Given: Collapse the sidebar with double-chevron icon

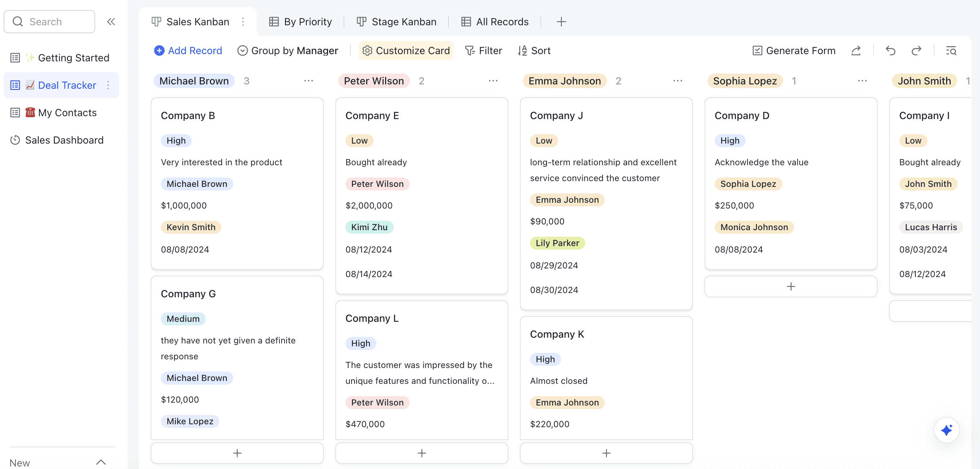Looking at the screenshot, I should pyautogui.click(x=111, y=22).
